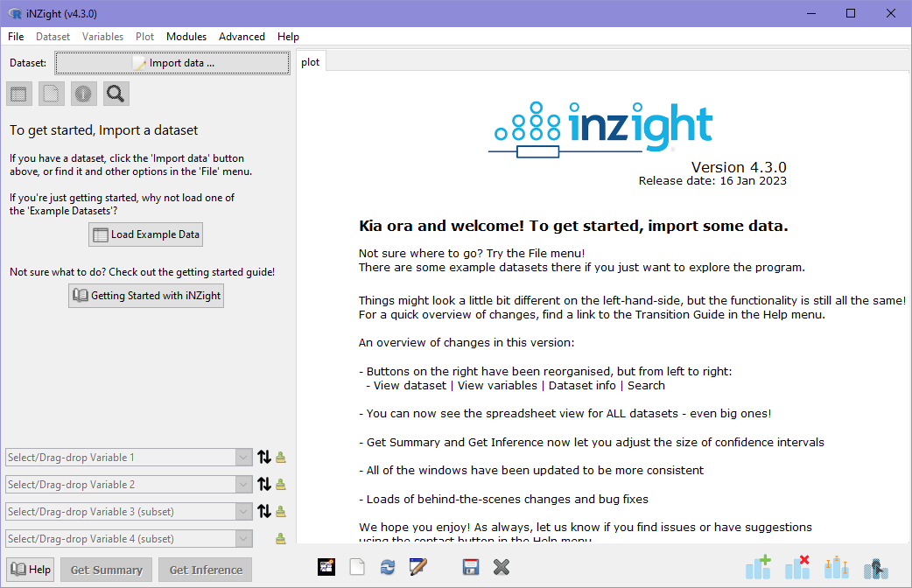Screen dimensions: 912x588
Task: Click the View variables icon
Action: (x=51, y=94)
